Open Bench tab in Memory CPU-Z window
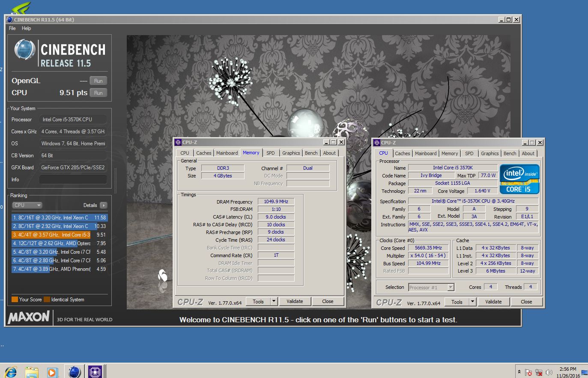This screenshot has height=378, width=588. point(311,153)
